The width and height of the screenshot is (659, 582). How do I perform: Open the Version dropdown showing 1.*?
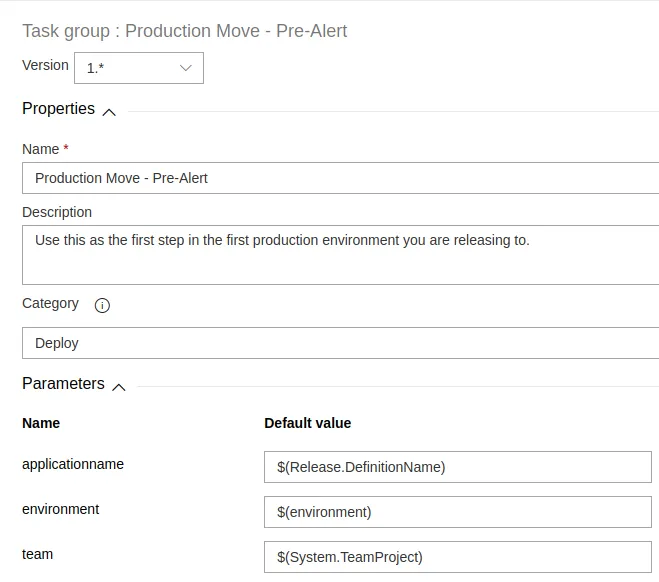coord(138,68)
